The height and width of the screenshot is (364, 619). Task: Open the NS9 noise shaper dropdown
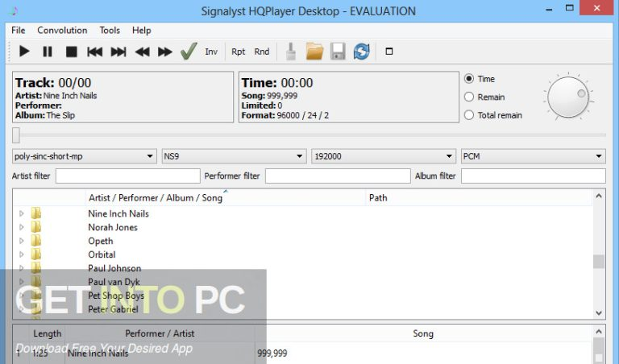234,156
